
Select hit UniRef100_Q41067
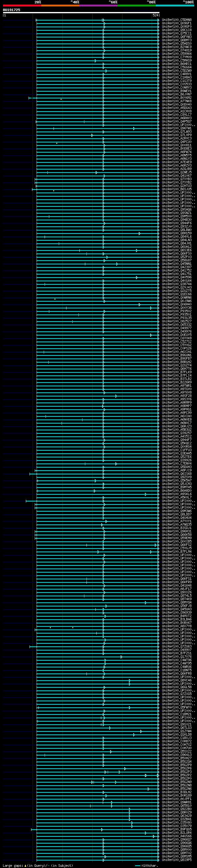tap(177, 176)
